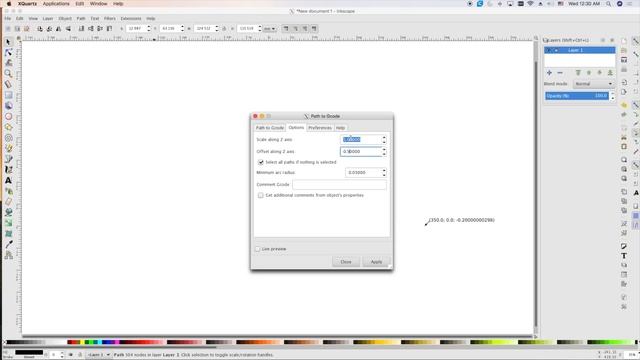Select the Zoom magnifier tool
Viewport: 640px width, 360px height.
click(x=8, y=73)
